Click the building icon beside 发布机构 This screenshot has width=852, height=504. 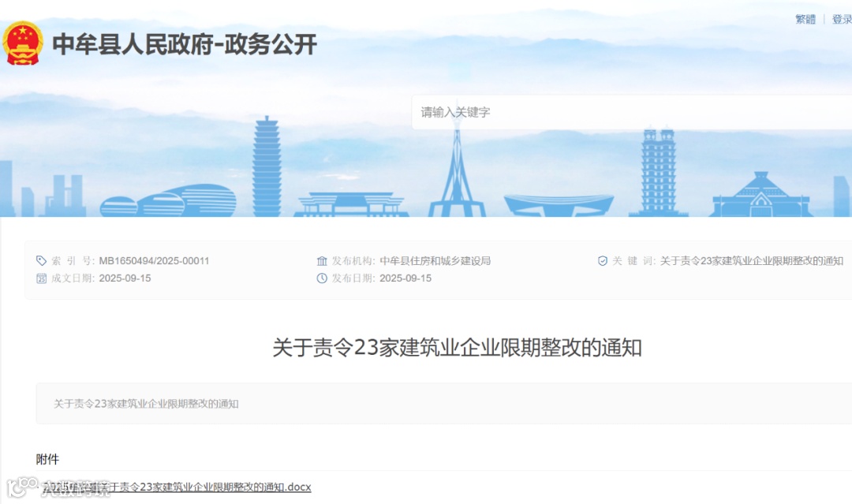(322, 259)
